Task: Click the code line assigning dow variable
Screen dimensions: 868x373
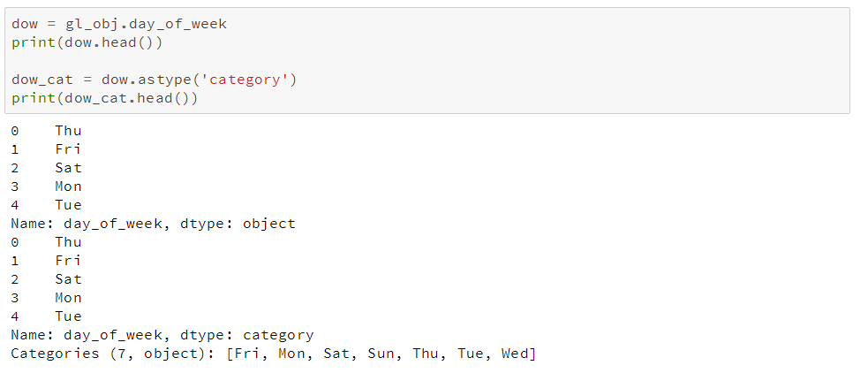Action: point(119,24)
